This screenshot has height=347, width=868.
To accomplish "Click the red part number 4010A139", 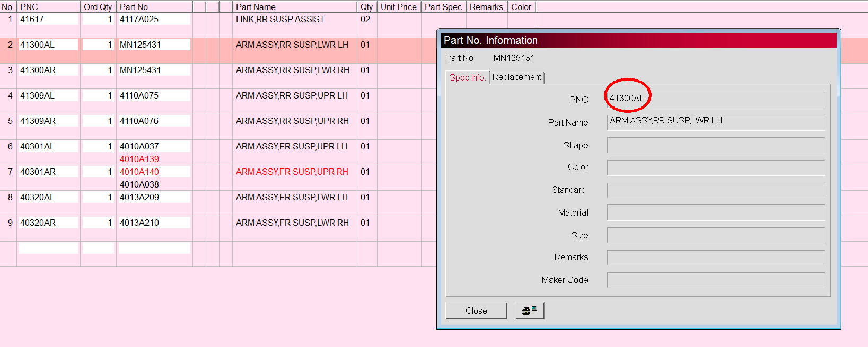I will pyautogui.click(x=139, y=159).
